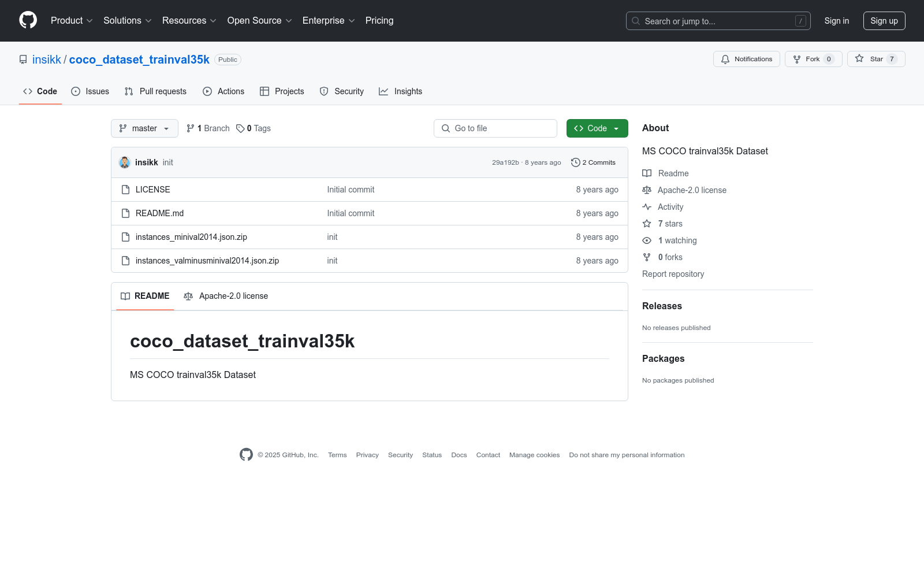Click the branch icon beside 1 Branch
Viewport: 924px width, 578px height.
coord(191,128)
